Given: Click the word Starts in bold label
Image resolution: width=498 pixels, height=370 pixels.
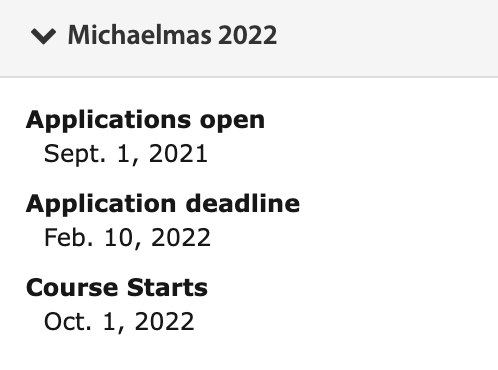Looking at the screenshot, I should tap(167, 288).
